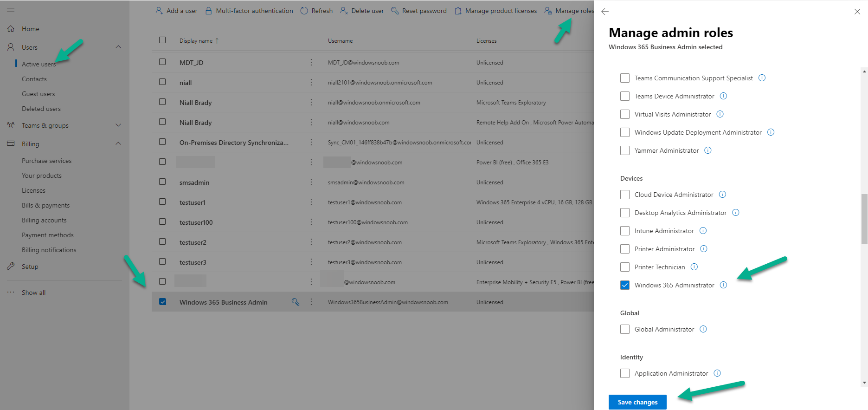Open the hamburger navigation menu
Screen dimensions: 868x410
point(11,10)
